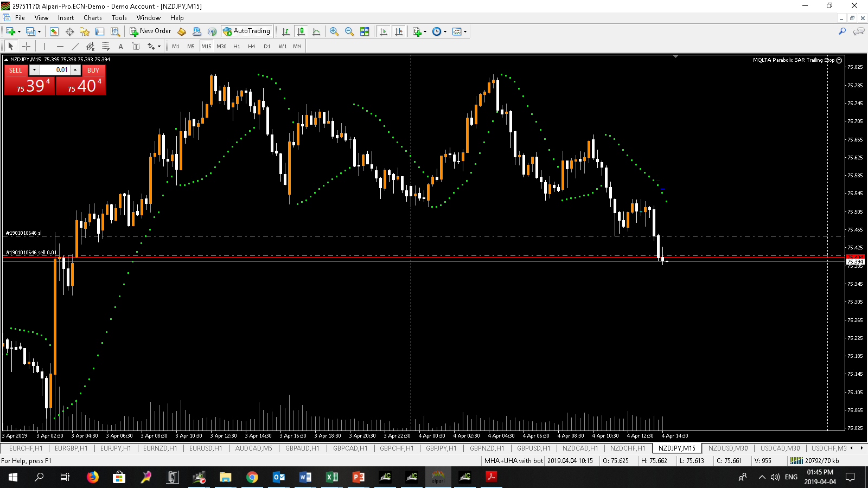The height and width of the screenshot is (488, 868).
Task: Toggle the AutoTrading button
Action: 246,31
